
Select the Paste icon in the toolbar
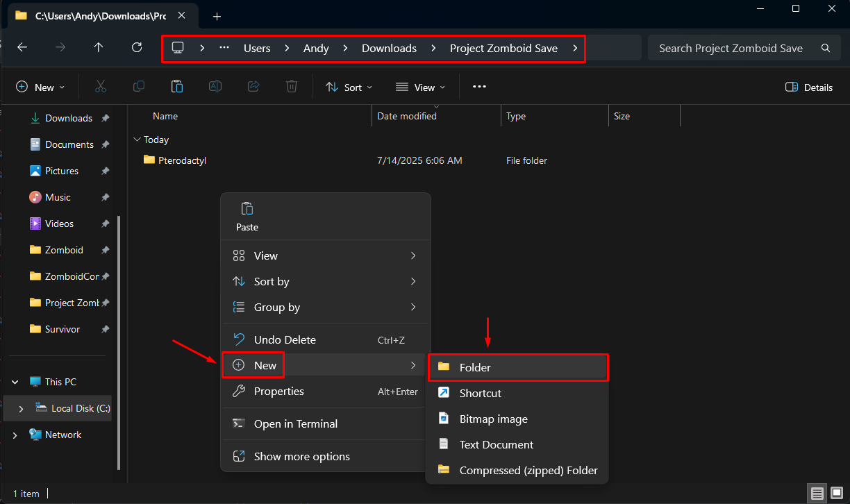(176, 86)
